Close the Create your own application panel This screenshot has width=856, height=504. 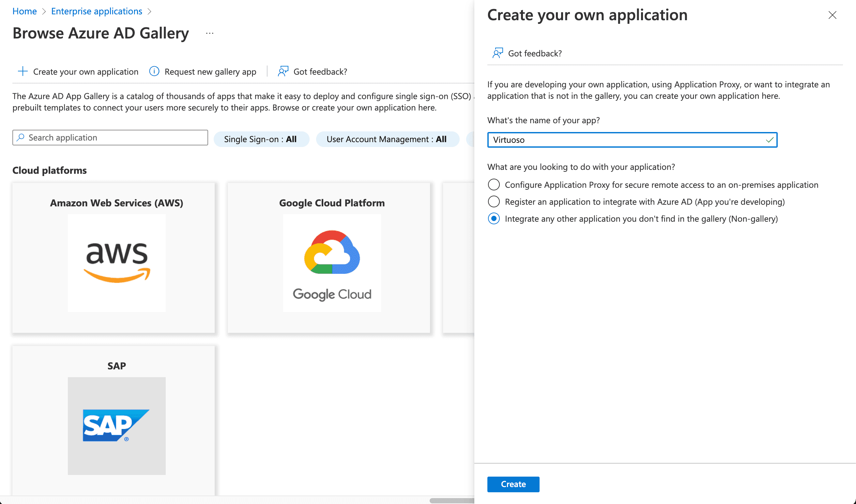point(832,15)
